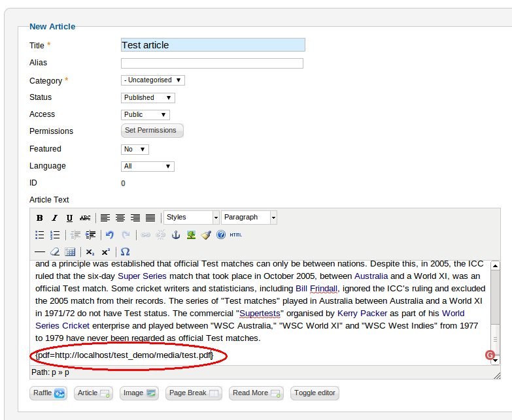Open the insert image tree icon

click(x=191, y=235)
